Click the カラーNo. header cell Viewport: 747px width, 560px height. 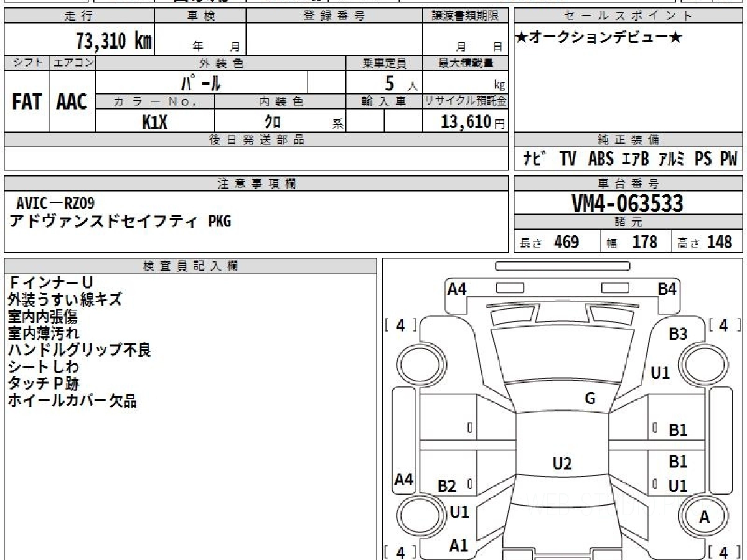click(x=156, y=101)
